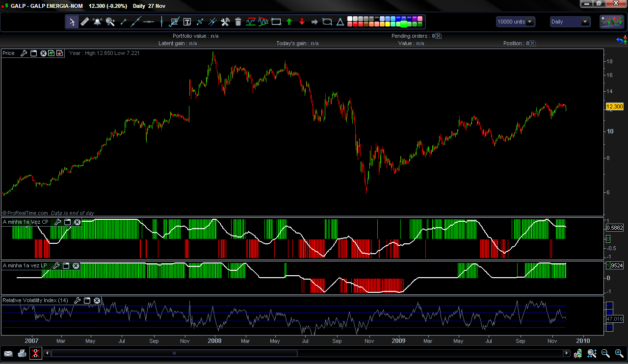Pick the red down arrow marker tool
This screenshot has height=364, width=628.
(302, 22)
